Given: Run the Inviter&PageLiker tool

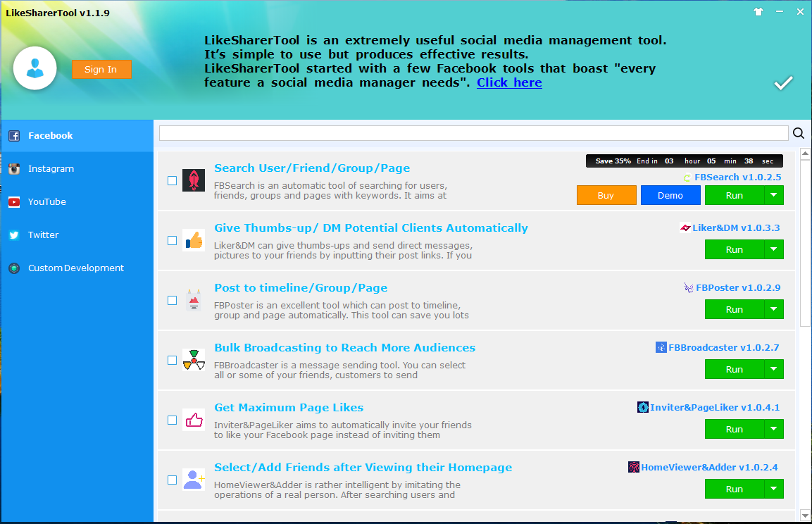Looking at the screenshot, I should [x=735, y=429].
